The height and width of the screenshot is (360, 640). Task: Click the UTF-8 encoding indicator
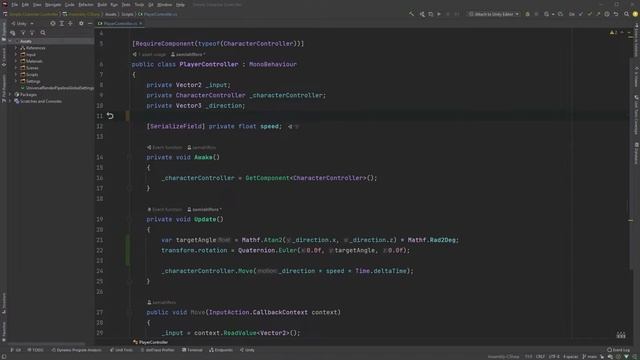tap(554, 357)
